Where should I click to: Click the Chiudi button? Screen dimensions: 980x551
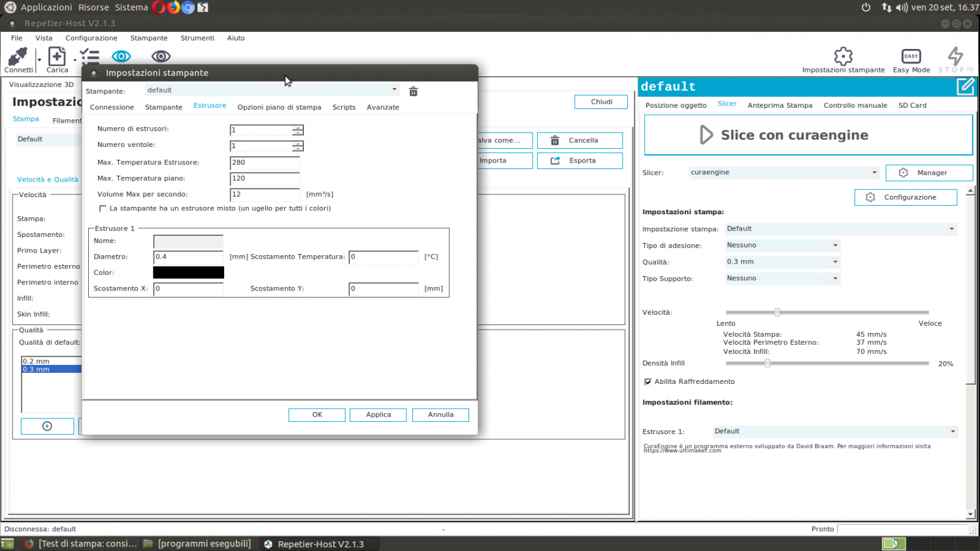(x=601, y=102)
